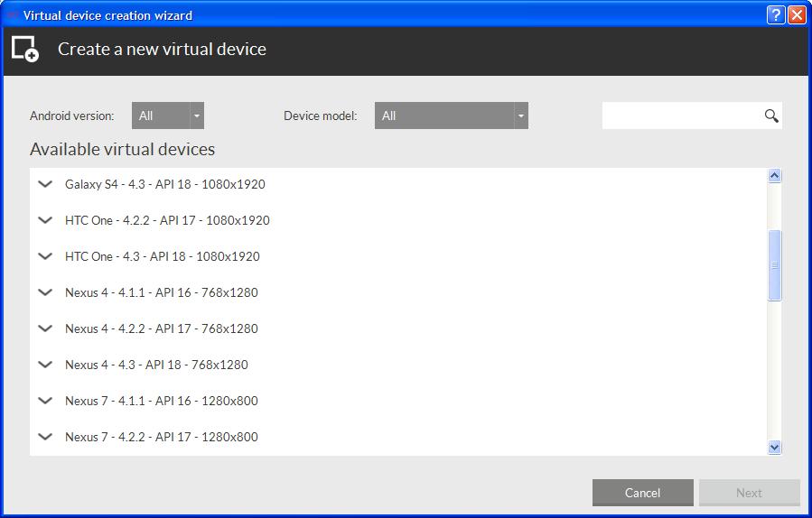The height and width of the screenshot is (518, 812).
Task: Click the help question mark button
Action: pos(775,15)
